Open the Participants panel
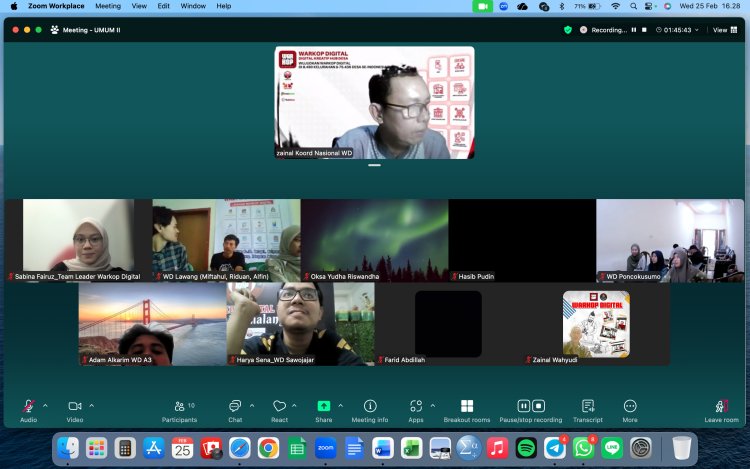 (x=179, y=407)
